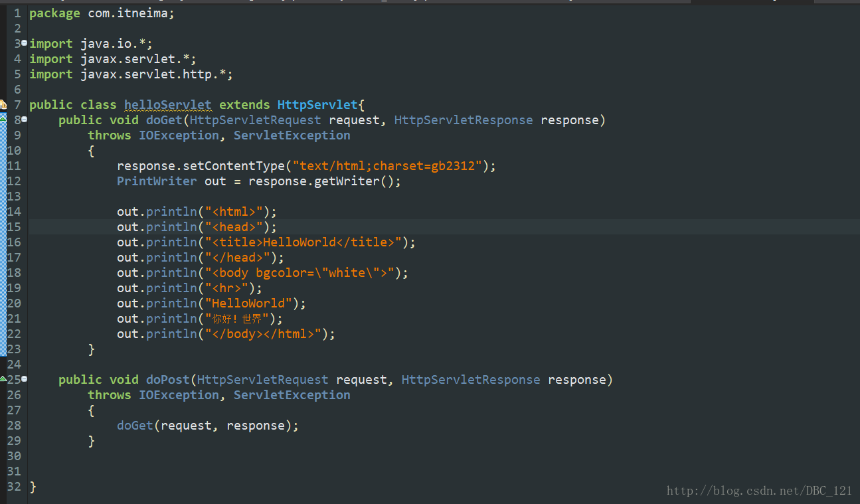Click the "<head>" string on highlighted line 15

tap(234, 227)
